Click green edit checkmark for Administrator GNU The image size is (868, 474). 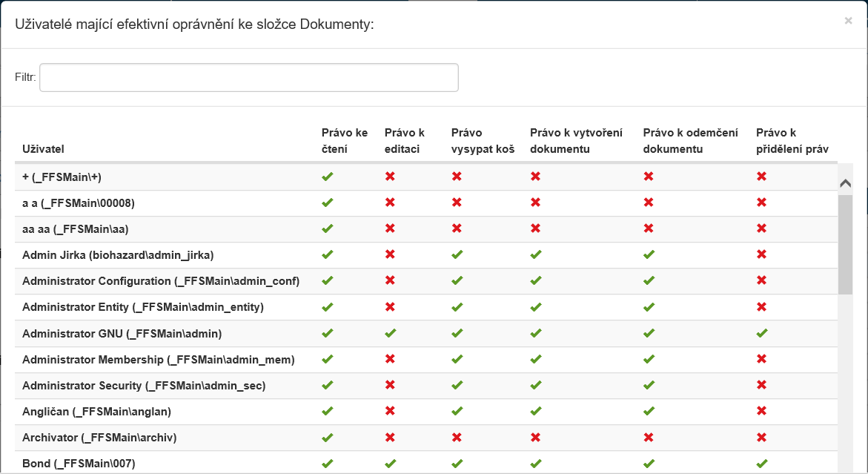pyautogui.click(x=390, y=333)
